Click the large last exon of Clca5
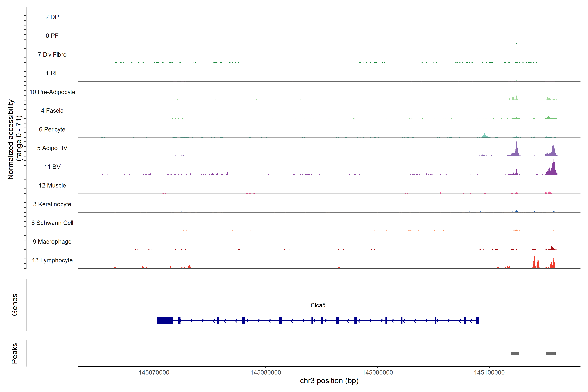Screen dimensions: 588x392 (x=165, y=320)
